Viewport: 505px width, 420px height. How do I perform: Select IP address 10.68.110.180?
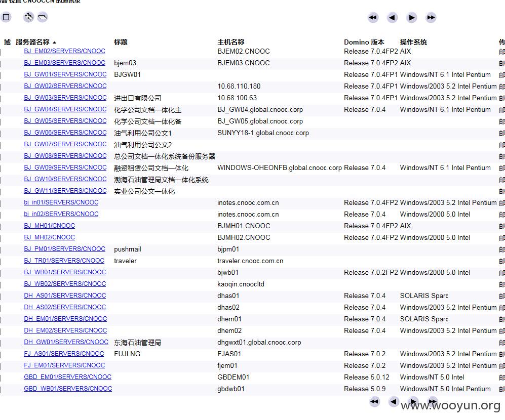tap(239, 86)
